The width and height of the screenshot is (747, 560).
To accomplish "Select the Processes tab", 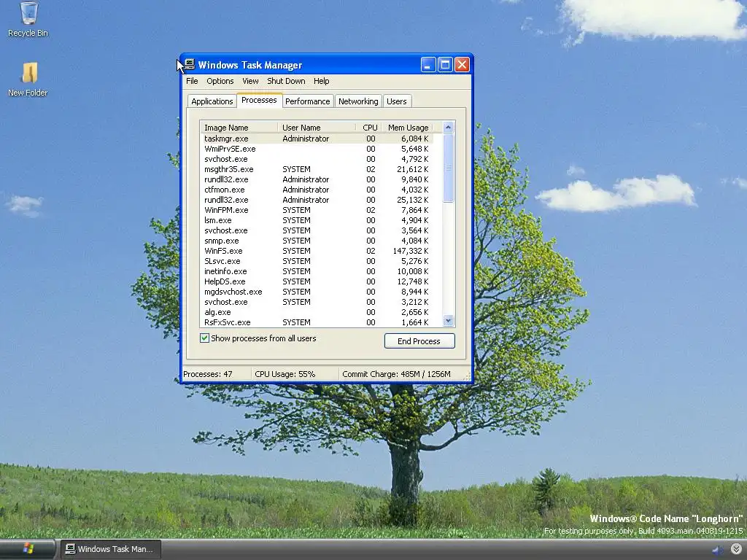I will [x=259, y=100].
